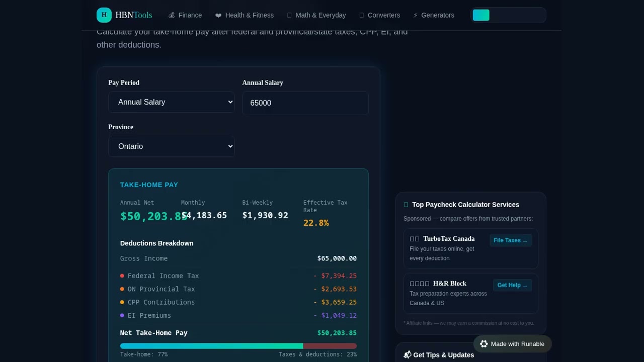This screenshot has width=644, height=362.
Task: Open the Math & Everyday menu
Action: tap(316, 15)
